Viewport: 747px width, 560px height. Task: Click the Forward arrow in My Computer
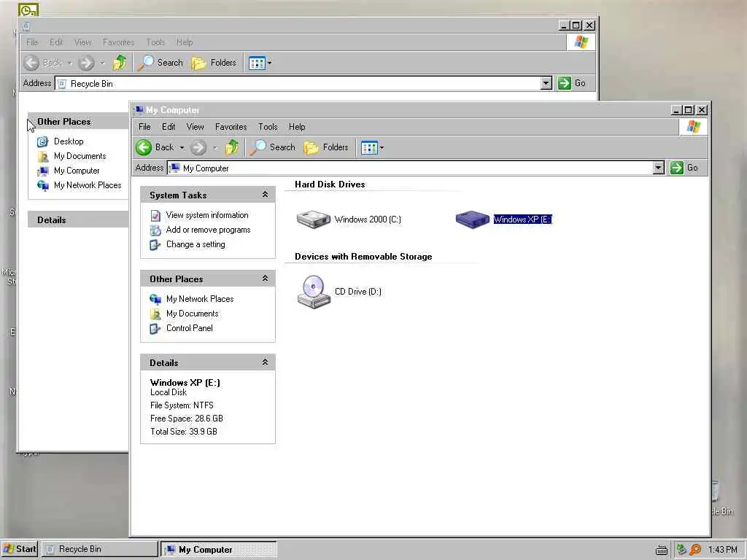point(198,147)
